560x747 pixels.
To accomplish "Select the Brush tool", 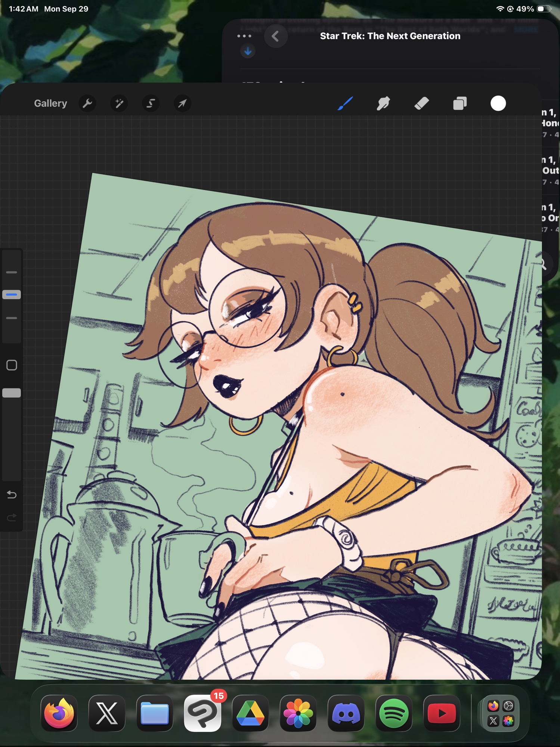I will coord(345,103).
